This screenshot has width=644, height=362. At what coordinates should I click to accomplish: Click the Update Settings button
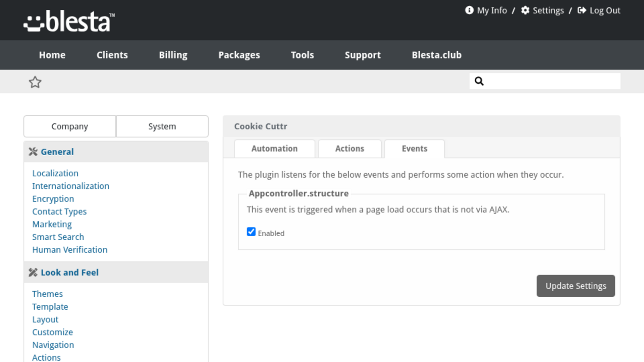(x=576, y=286)
